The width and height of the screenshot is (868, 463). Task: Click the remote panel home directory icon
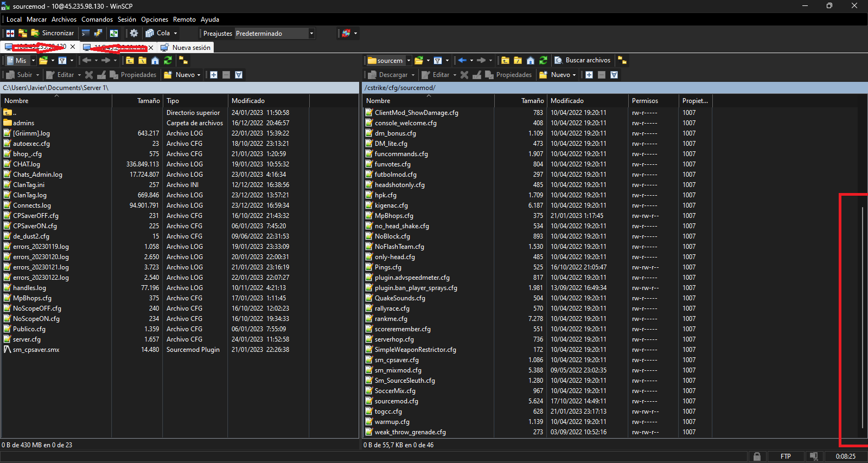pyautogui.click(x=531, y=60)
